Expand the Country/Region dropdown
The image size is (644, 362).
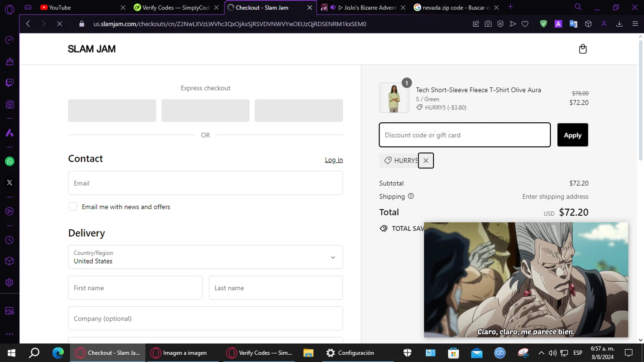tap(205, 257)
